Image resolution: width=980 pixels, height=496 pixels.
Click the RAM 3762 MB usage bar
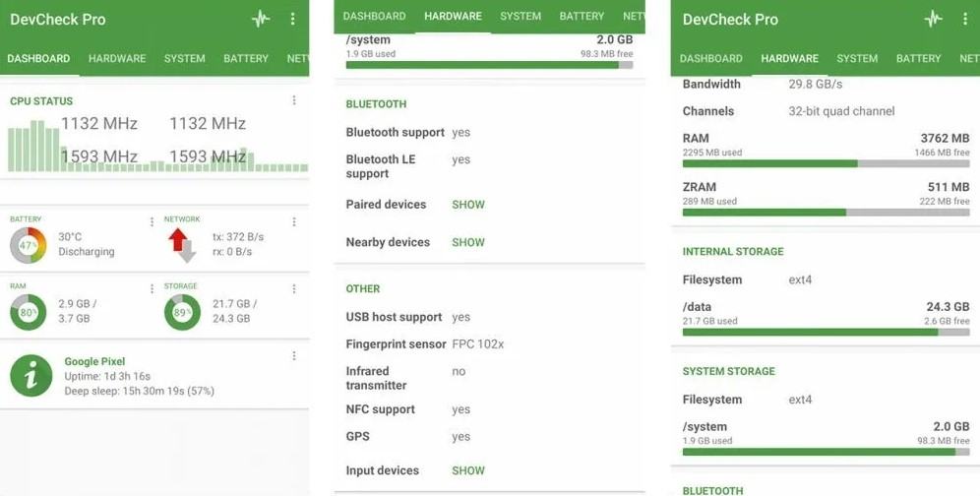pyautogui.click(x=826, y=164)
